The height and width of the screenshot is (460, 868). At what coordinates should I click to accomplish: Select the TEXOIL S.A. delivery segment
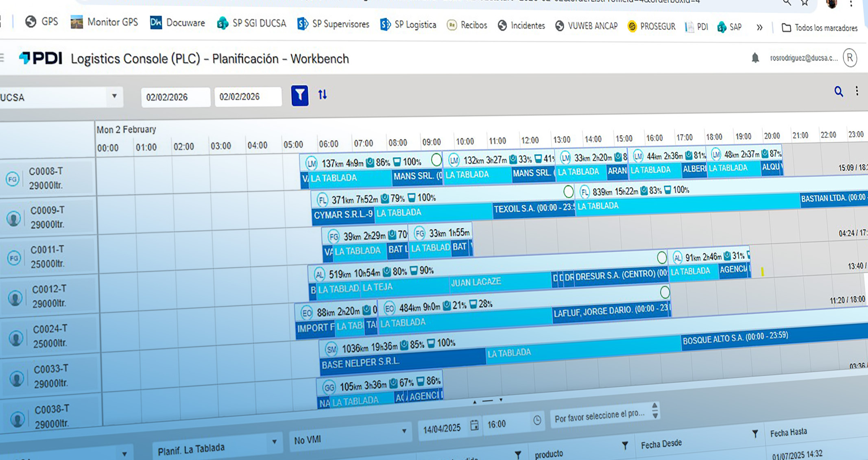(534, 208)
